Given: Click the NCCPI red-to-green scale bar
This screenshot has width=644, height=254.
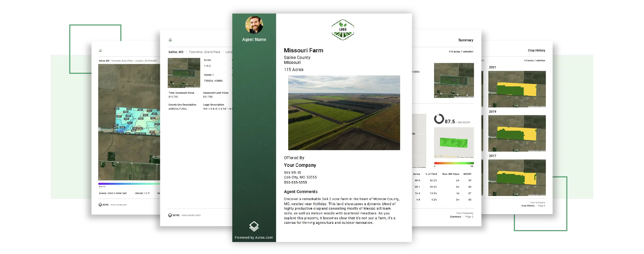Looking at the screenshot, I should click(454, 163).
